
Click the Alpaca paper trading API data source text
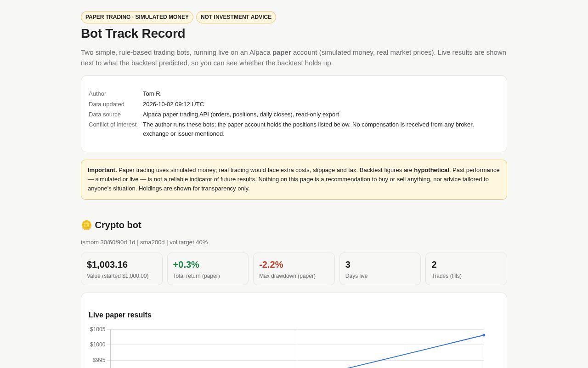pyautogui.click(x=241, y=115)
